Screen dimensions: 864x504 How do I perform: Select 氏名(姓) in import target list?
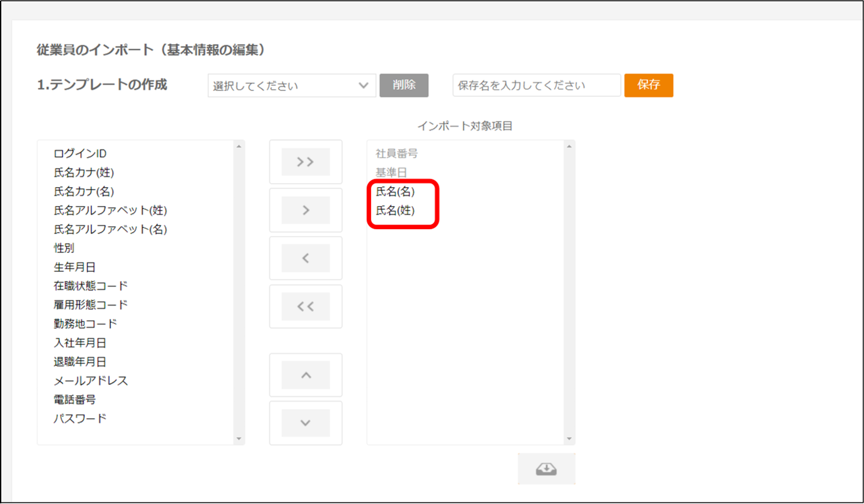(x=395, y=211)
